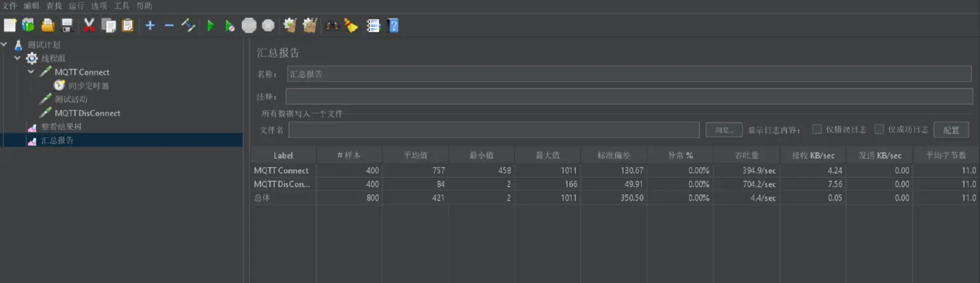Click into the 文件名 filename field
The image size is (980, 283).
[494, 130]
